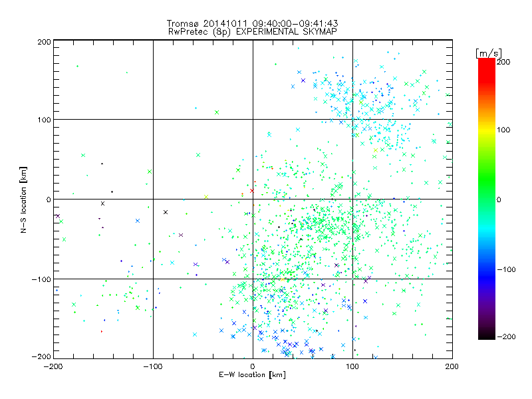Click the green X marker at top-left area near -35, 108
532x399 pixels.
[217, 112]
